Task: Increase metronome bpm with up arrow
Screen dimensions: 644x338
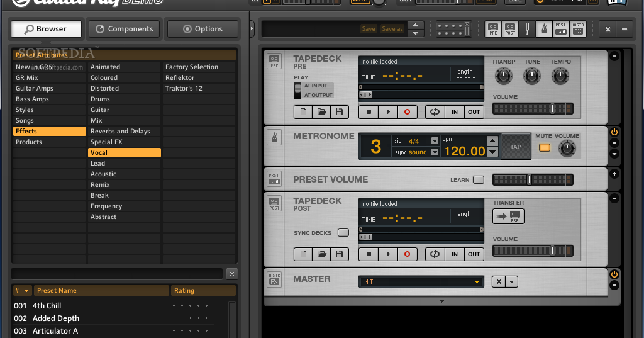Action: [492, 141]
